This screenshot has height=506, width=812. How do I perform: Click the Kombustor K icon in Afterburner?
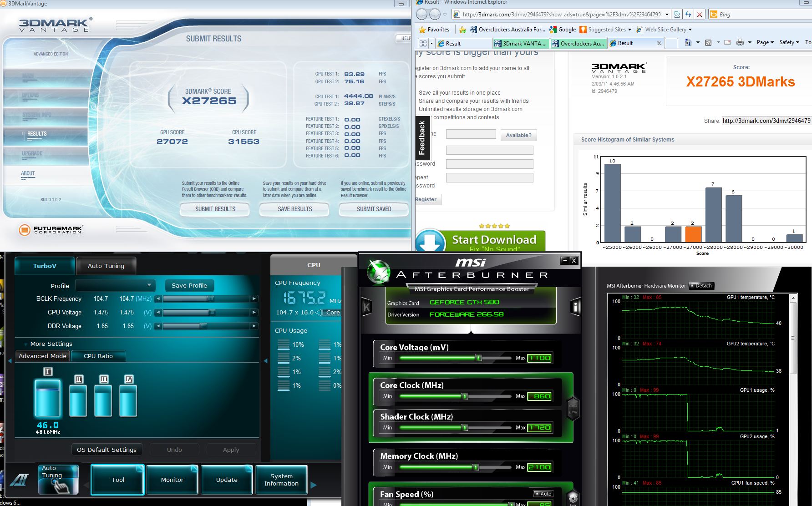point(366,307)
